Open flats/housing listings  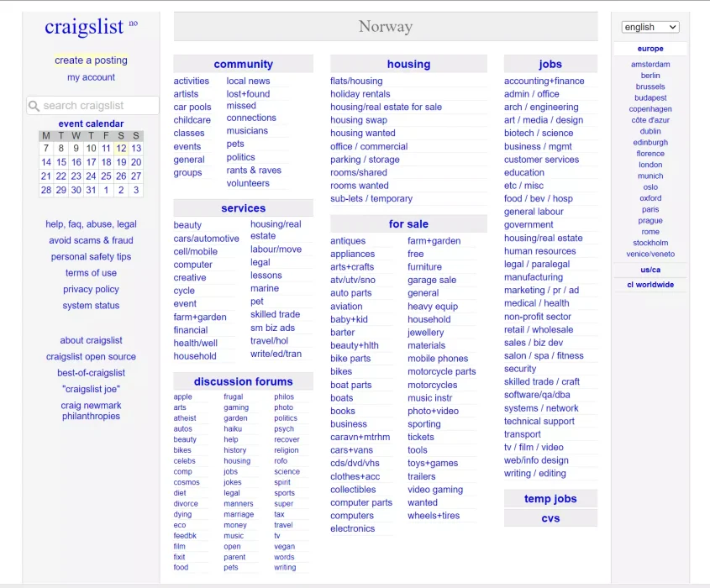tap(356, 81)
